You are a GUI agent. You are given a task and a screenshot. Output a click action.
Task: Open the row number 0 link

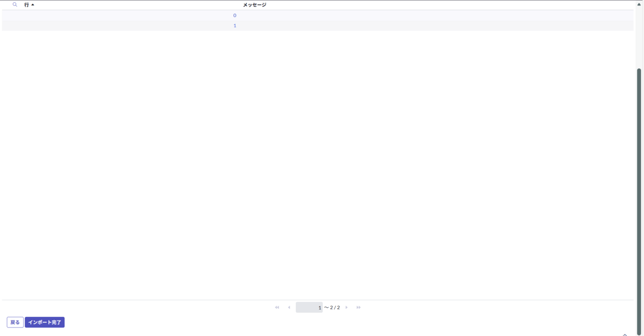pyautogui.click(x=234, y=16)
